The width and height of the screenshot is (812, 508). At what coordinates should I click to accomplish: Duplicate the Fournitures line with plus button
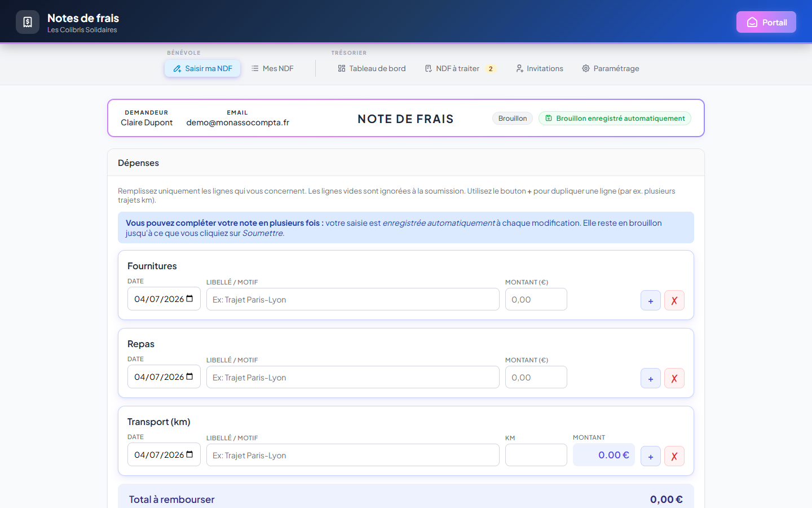(651, 300)
